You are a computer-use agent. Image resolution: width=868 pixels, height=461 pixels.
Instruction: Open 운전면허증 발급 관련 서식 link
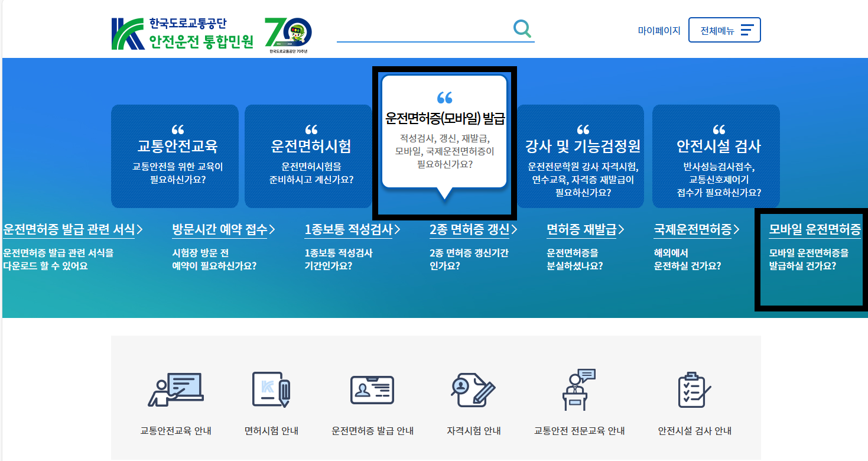click(x=73, y=230)
